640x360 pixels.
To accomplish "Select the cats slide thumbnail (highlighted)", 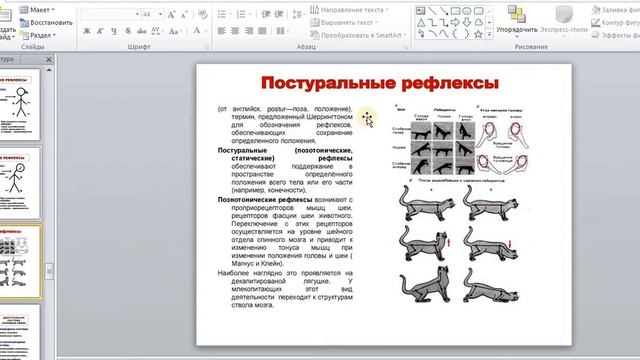I will (x=20, y=261).
